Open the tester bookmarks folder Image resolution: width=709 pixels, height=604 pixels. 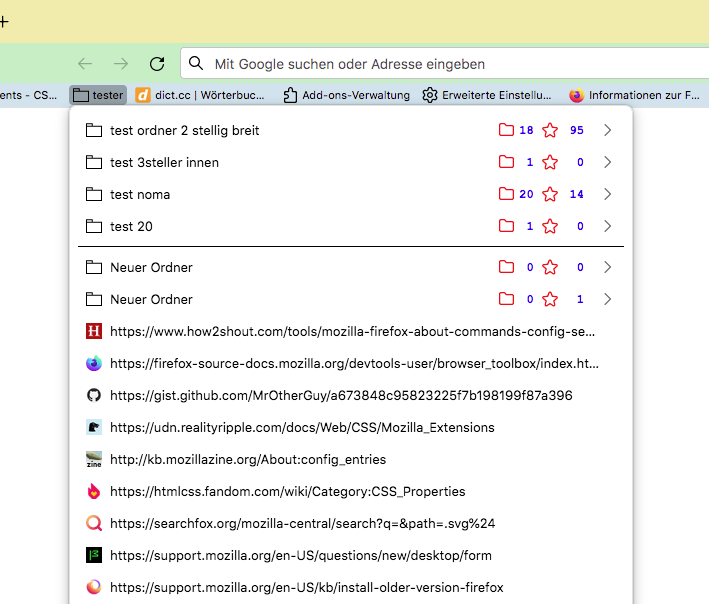click(x=97, y=96)
